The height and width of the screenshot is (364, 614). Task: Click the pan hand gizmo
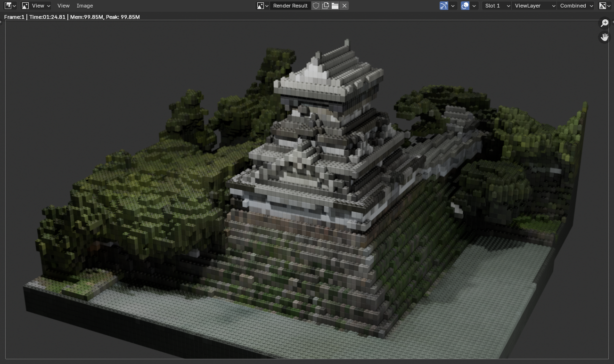coord(605,37)
